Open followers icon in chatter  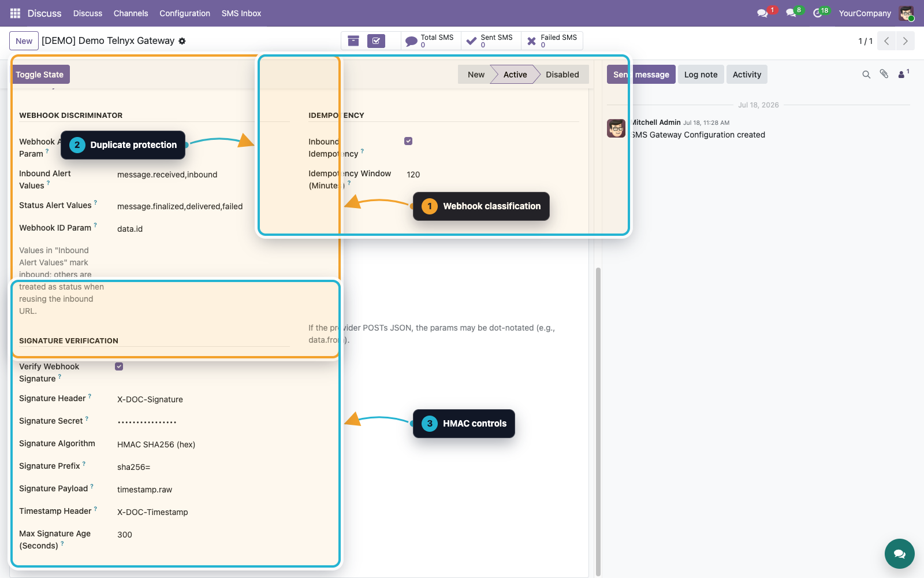point(903,74)
